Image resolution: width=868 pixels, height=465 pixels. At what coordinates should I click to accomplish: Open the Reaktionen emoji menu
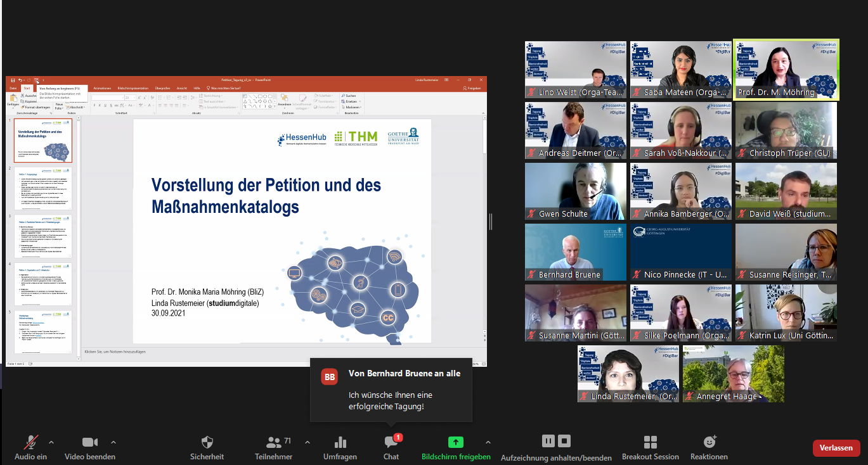point(709,447)
